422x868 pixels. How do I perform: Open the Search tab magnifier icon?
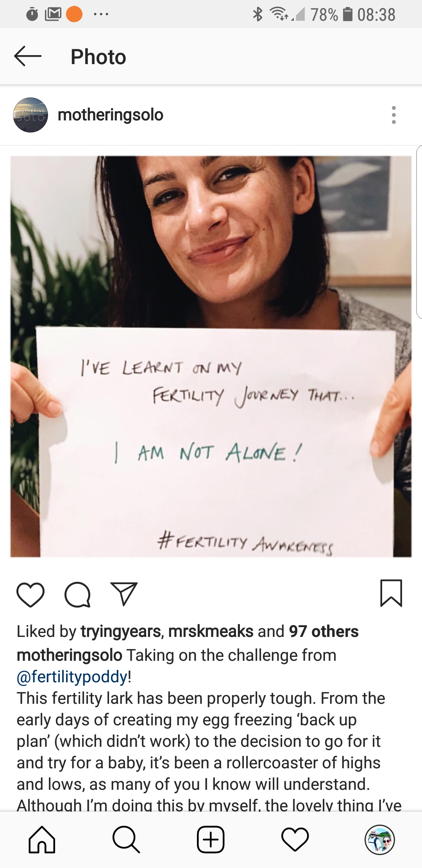[126, 839]
